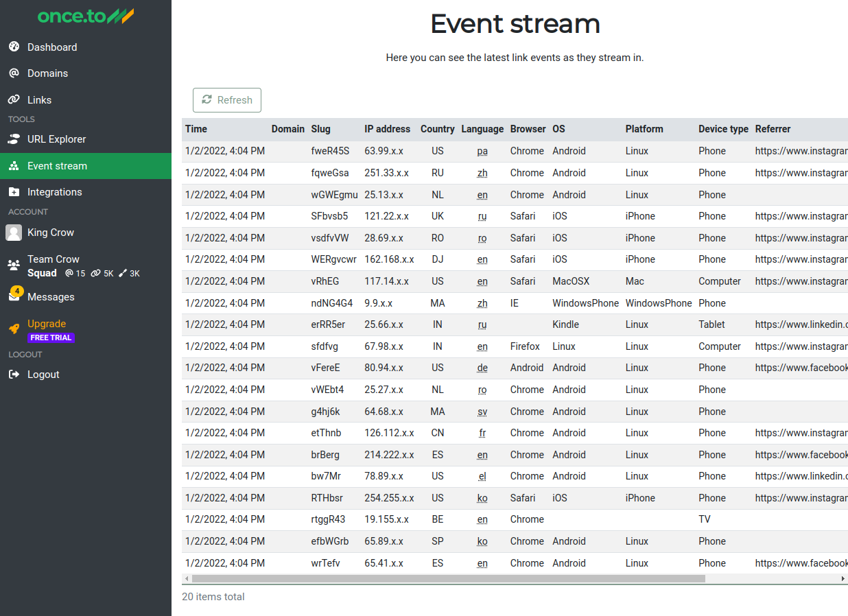Image resolution: width=848 pixels, height=616 pixels.
Task: Click the slug fqweGsa
Action: coord(330,173)
